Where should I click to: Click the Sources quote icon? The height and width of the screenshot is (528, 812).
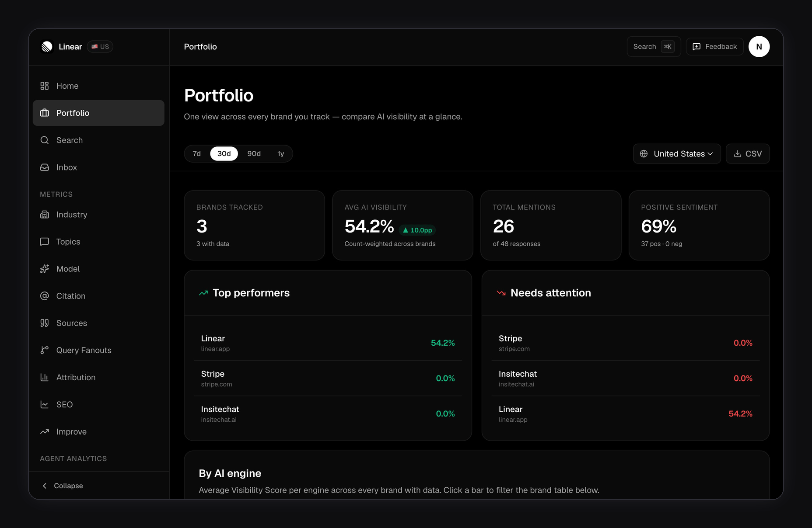(45, 323)
